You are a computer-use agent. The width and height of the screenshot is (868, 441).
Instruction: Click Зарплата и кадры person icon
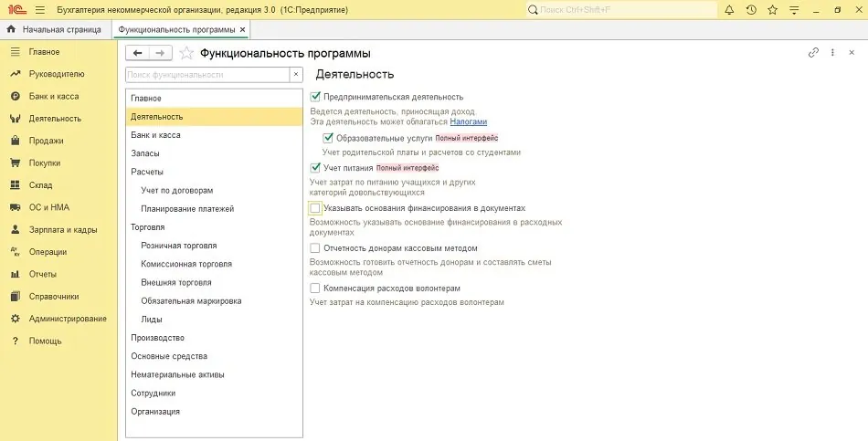tap(16, 229)
